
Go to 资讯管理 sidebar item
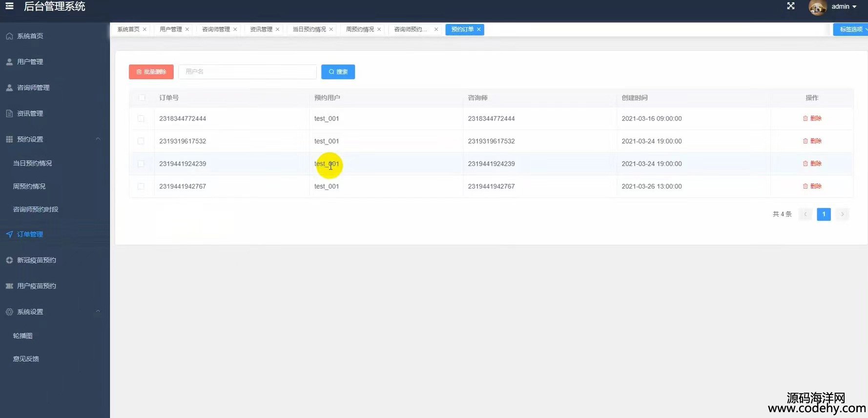pos(30,113)
